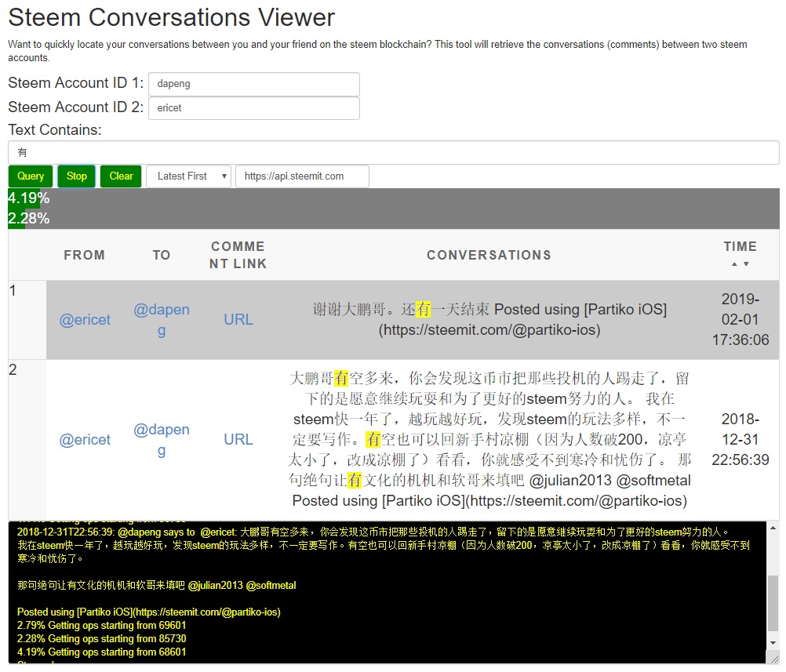
Task: Click the API server URL field
Action: 302,176
